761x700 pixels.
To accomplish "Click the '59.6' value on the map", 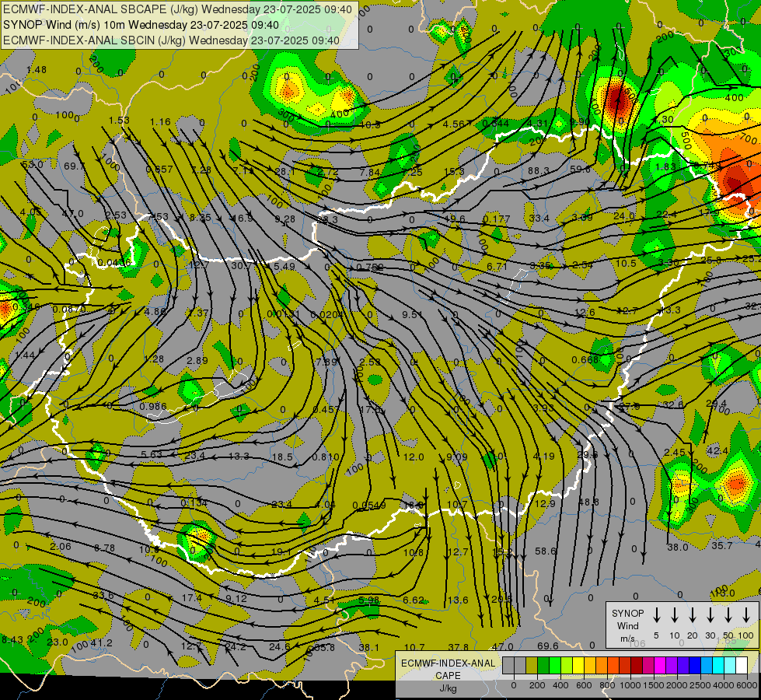I will (x=580, y=169).
